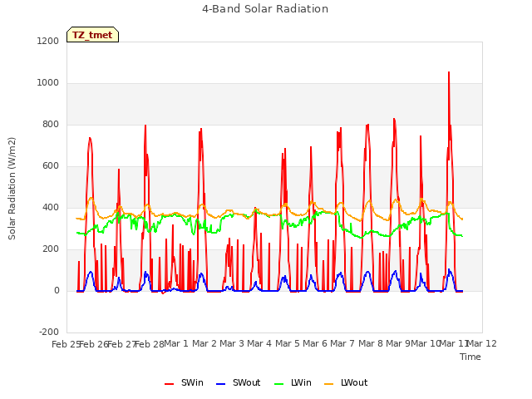Image resolution: width=532 pixels, height=399 pixels.
Task: Click the 1000 y-axis label
Action: [x=48, y=83]
